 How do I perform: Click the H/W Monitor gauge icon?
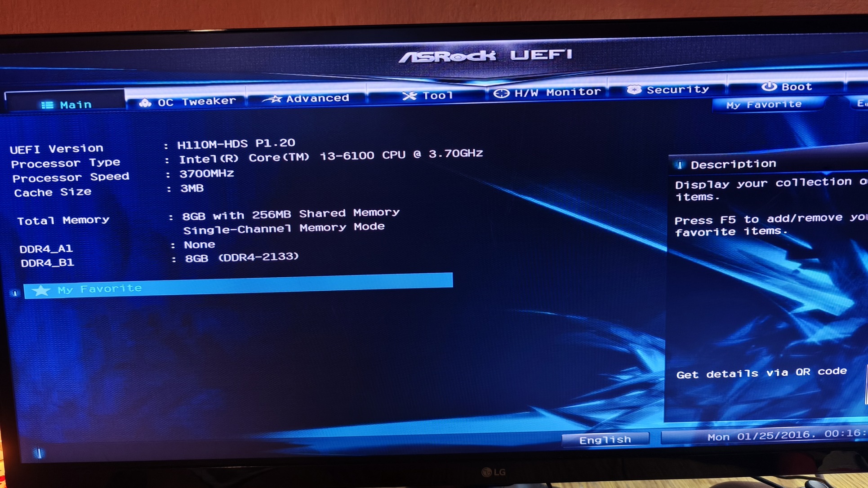[x=501, y=93]
